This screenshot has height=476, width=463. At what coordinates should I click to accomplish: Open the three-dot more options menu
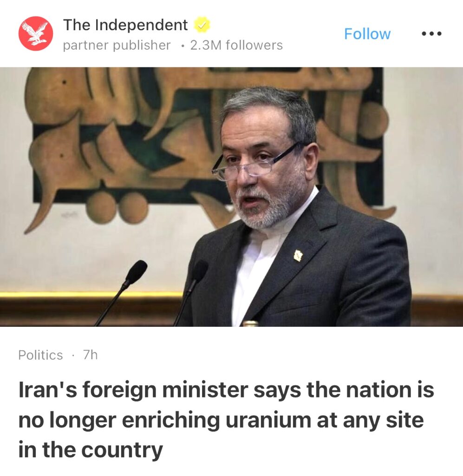pos(431,33)
